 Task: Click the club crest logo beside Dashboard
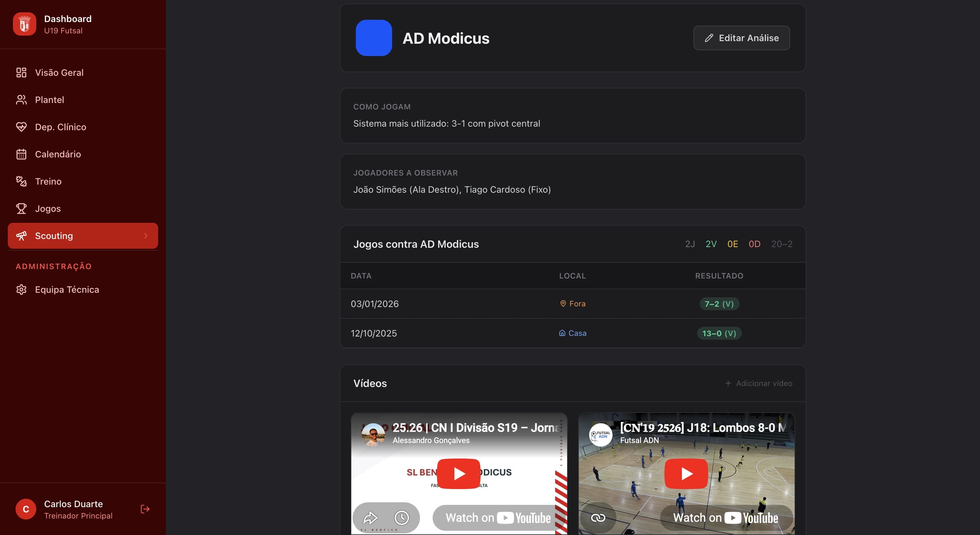click(24, 24)
